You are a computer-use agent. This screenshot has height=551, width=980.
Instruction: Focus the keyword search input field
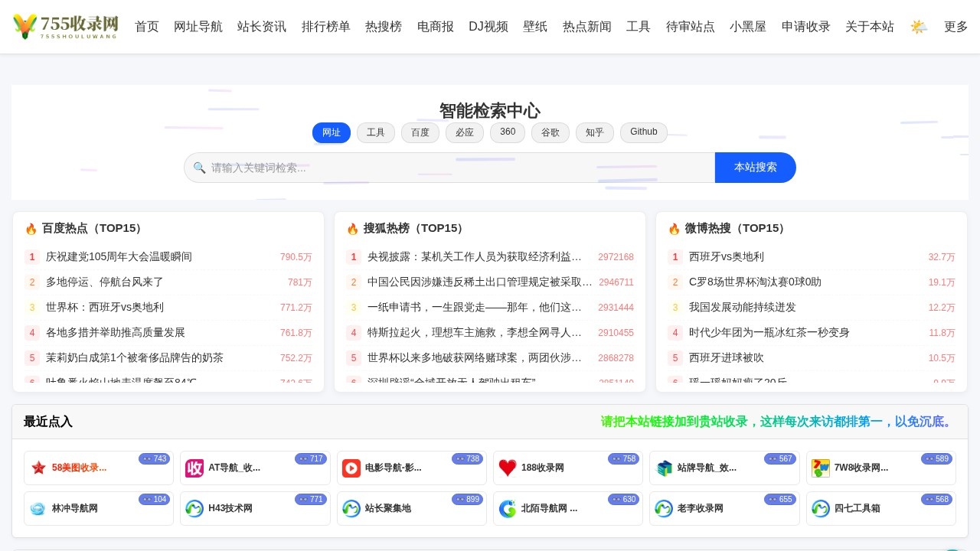coord(449,168)
